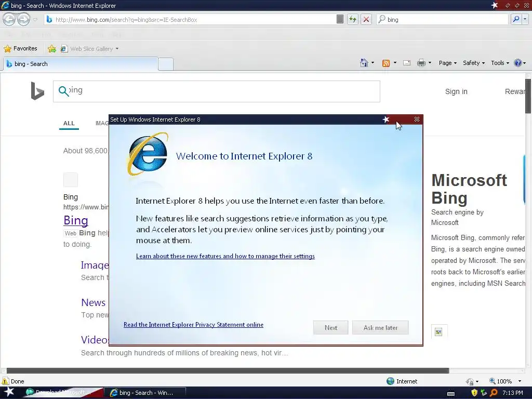Open the Tools menu
This screenshot has height=399, width=532.
tap(500, 63)
